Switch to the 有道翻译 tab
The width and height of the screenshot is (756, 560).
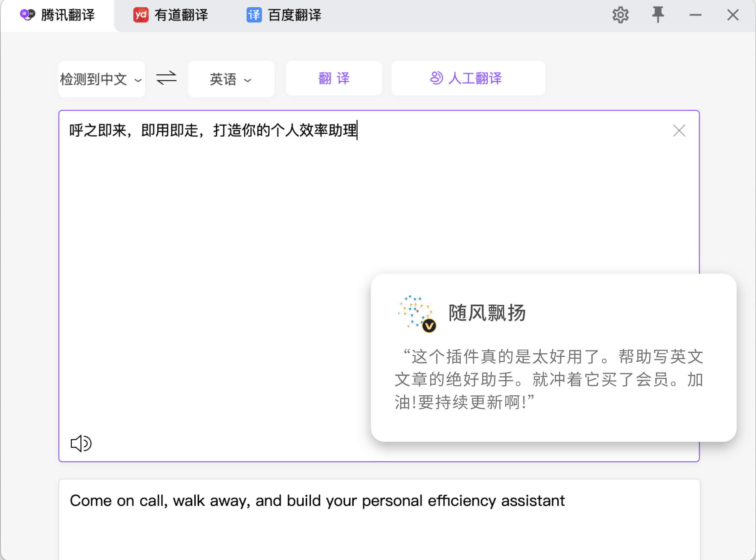point(181,15)
